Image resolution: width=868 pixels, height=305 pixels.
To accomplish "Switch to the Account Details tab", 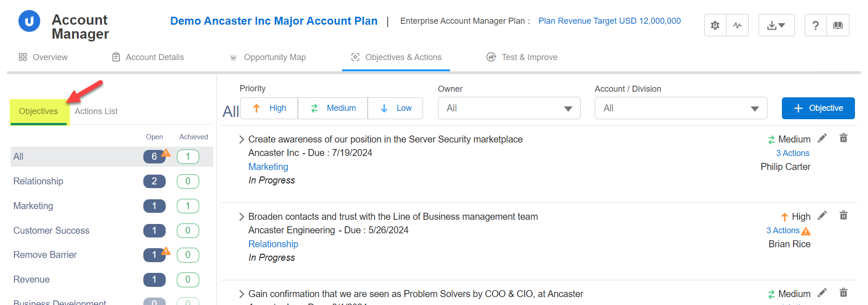I will pos(148,57).
